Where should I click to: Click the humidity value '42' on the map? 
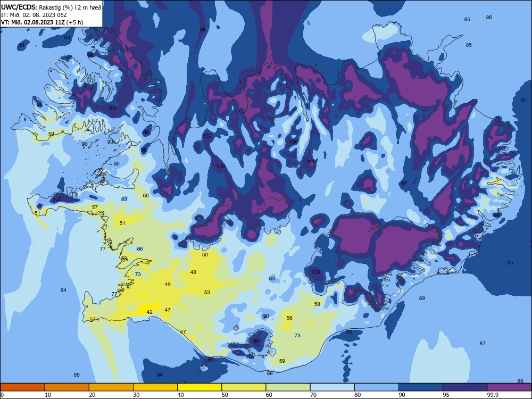coord(149,312)
